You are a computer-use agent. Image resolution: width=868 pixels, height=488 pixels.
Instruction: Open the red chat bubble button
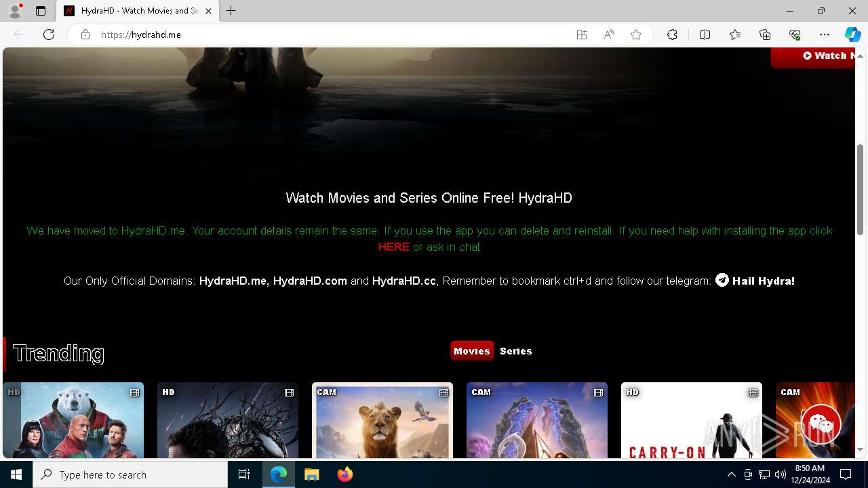821,425
